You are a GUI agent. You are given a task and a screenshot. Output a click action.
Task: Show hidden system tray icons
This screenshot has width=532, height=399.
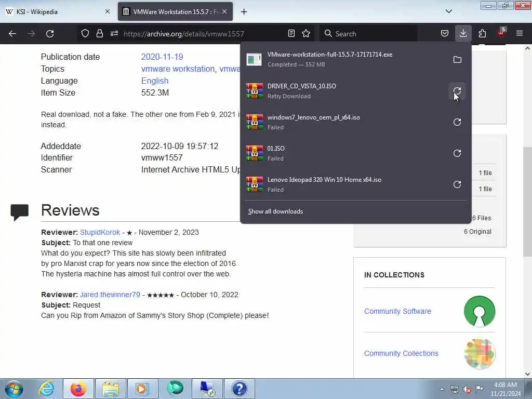pos(442,389)
